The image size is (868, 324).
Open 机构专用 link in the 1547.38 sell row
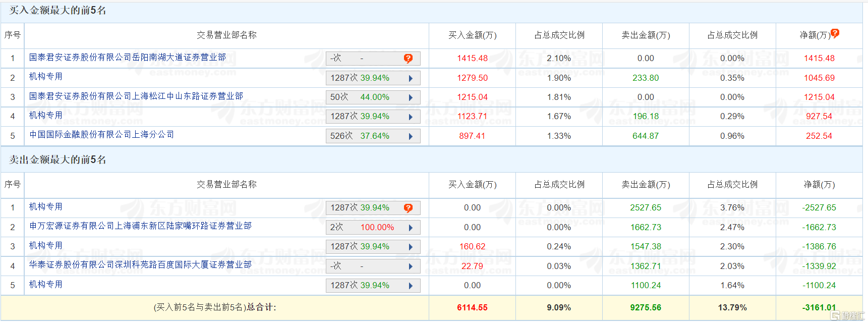pyautogui.click(x=46, y=245)
